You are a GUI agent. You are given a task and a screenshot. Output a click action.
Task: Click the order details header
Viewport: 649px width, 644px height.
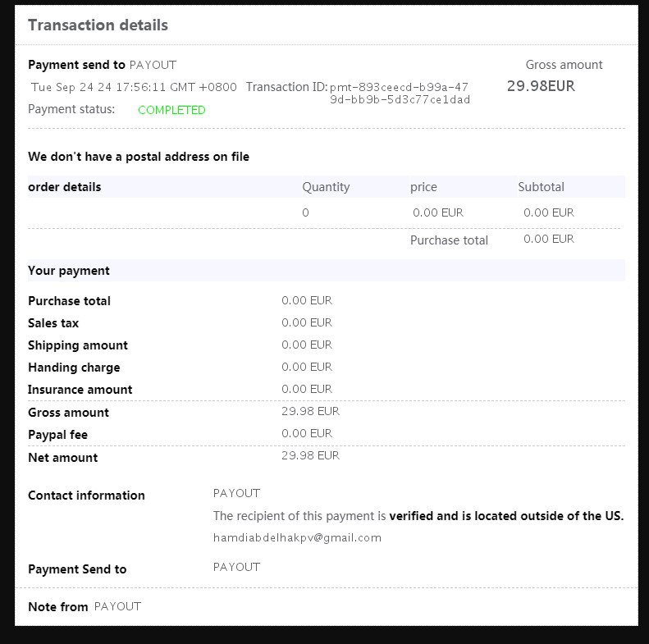click(x=65, y=187)
